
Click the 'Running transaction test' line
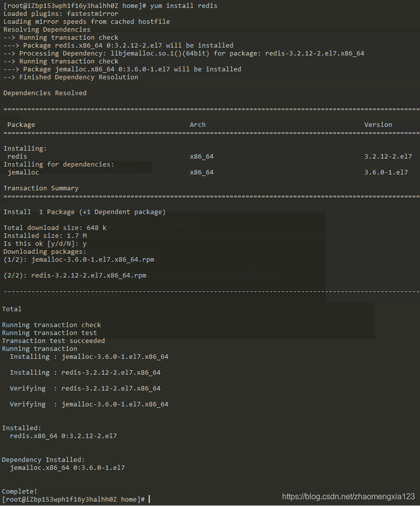pyautogui.click(x=50, y=333)
